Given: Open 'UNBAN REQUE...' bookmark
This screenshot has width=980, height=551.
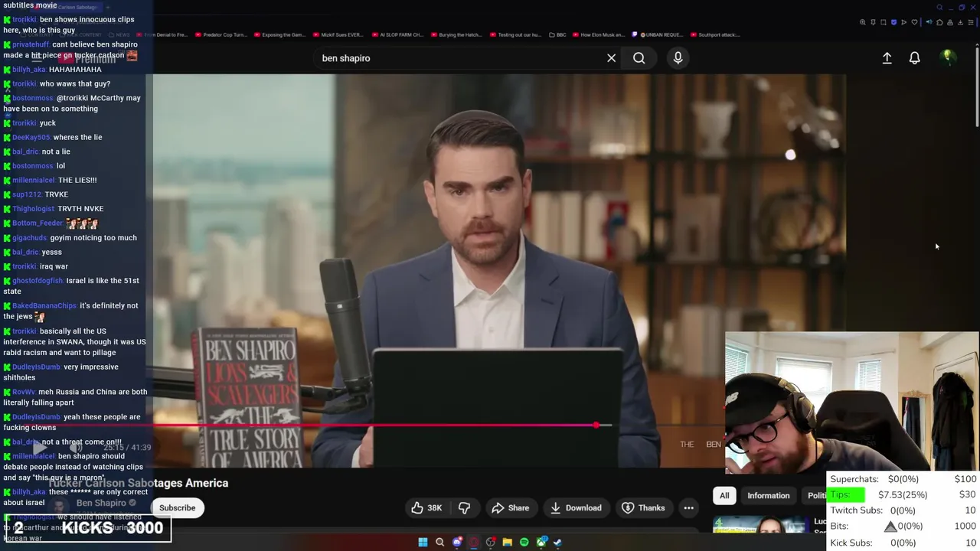Looking at the screenshot, I should pyautogui.click(x=659, y=34).
